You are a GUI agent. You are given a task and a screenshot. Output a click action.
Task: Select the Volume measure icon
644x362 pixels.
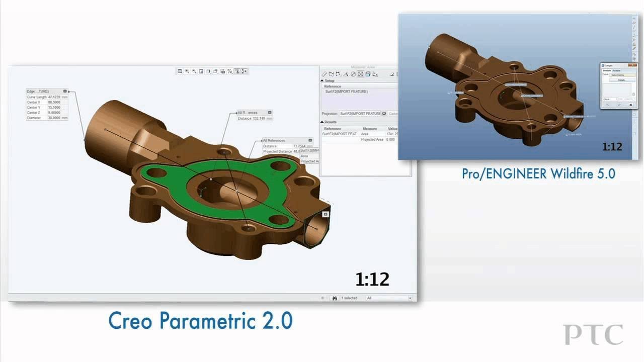[368, 74]
